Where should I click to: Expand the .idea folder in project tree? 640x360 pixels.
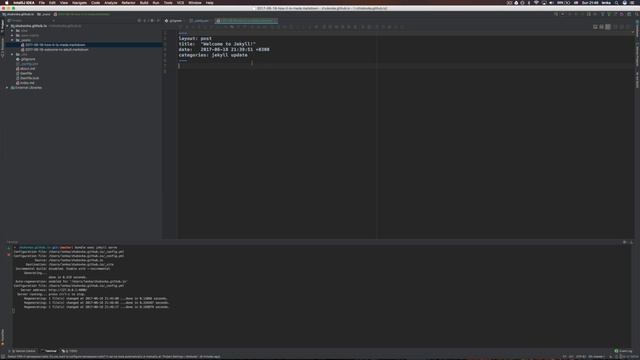tap(12, 31)
